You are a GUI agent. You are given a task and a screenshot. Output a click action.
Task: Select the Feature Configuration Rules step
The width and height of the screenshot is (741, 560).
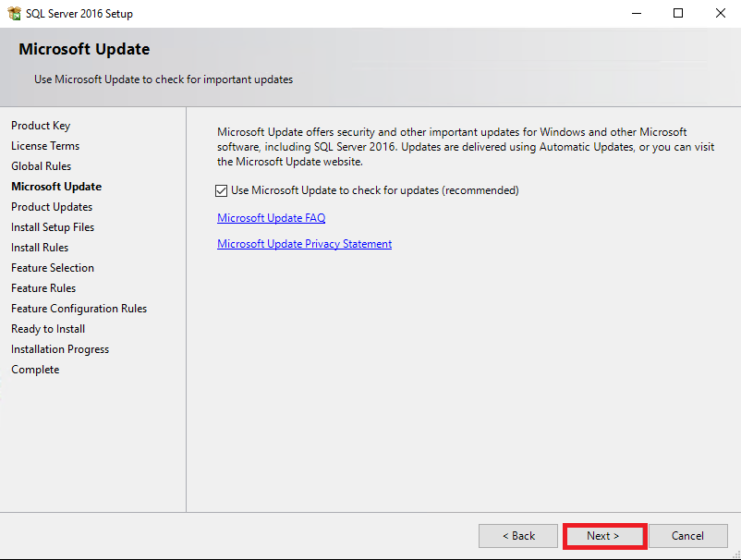click(x=79, y=309)
